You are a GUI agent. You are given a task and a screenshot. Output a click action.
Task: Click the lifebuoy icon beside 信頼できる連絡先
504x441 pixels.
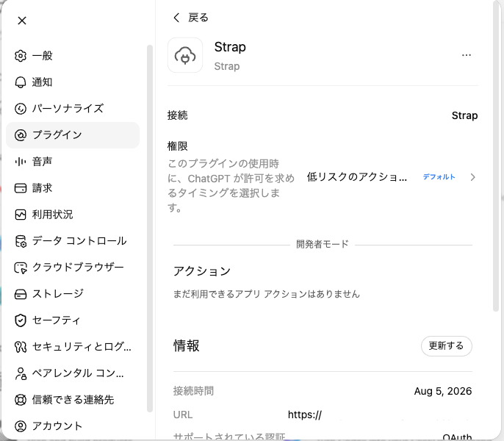21,400
